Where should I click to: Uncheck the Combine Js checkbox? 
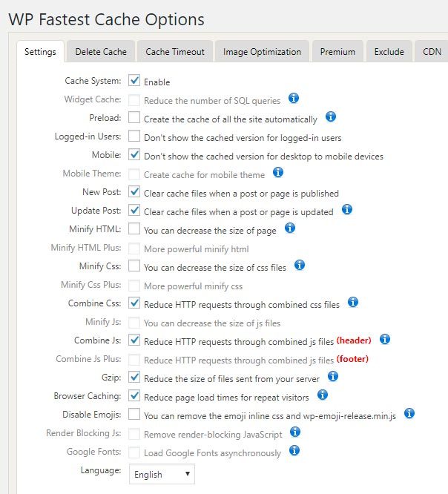pos(134,340)
